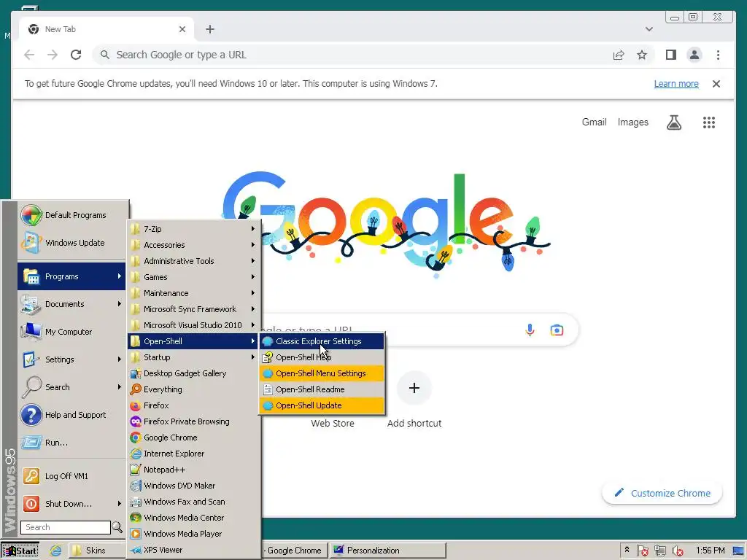
Task: Open new tab with plus button
Action: [209, 29]
